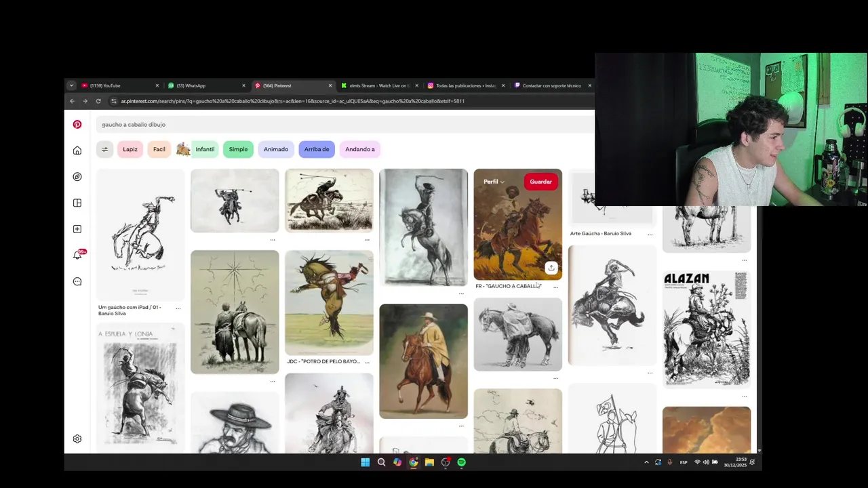Image resolution: width=868 pixels, height=488 pixels.
Task: Click the browser address bar URL
Action: [x=293, y=101]
